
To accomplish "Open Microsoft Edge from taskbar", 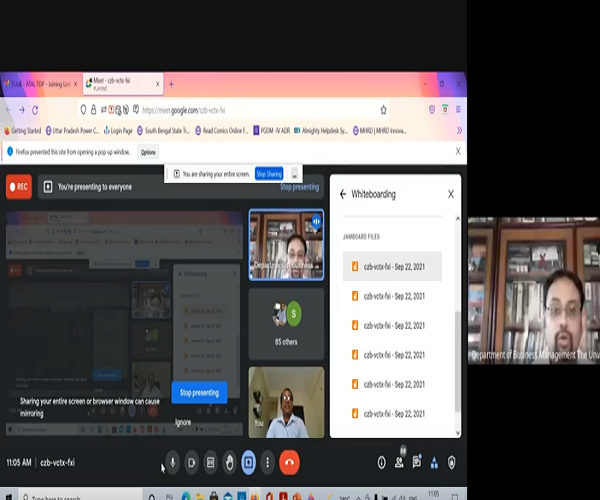I will click(186, 496).
